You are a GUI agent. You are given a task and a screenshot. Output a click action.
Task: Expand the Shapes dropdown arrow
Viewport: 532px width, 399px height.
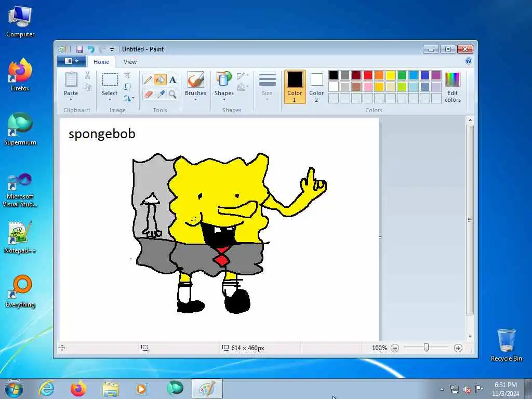pos(224,100)
